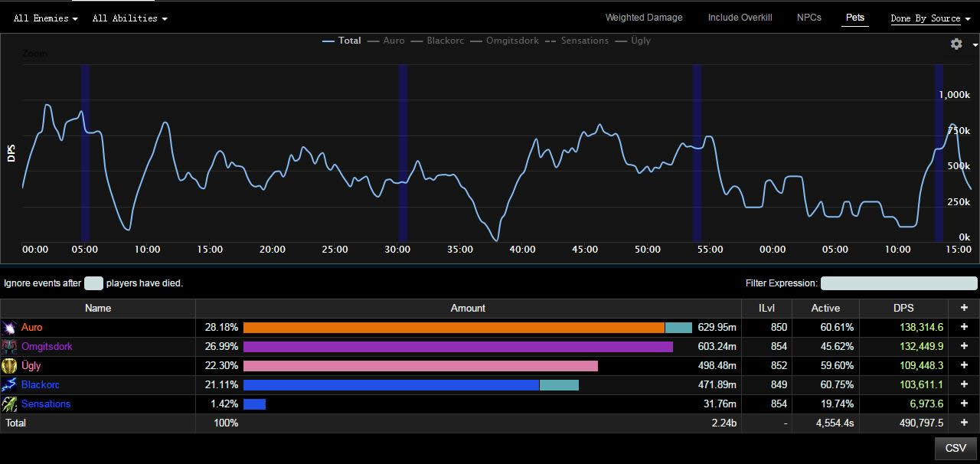
Task: Click Sensations' class icon in table
Action: [9, 404]
